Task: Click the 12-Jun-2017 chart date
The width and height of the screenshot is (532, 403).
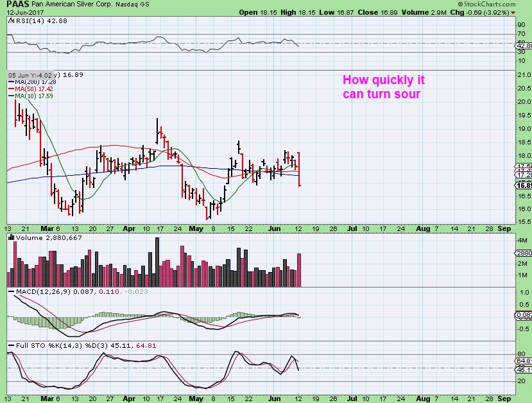Action: click(x=25, y=13)
